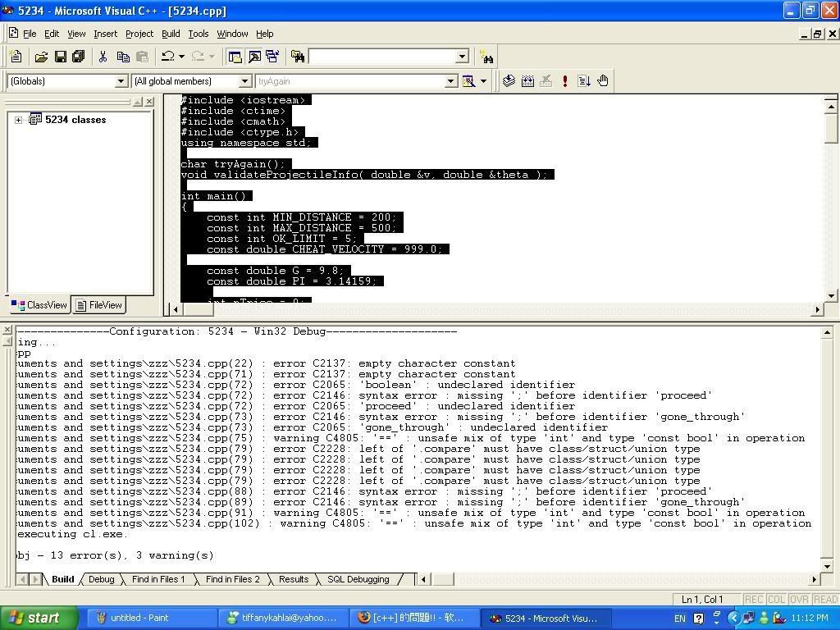Toggle the Output window button
840x630 pixels.
pyautogui.click(x=254, y=57)
